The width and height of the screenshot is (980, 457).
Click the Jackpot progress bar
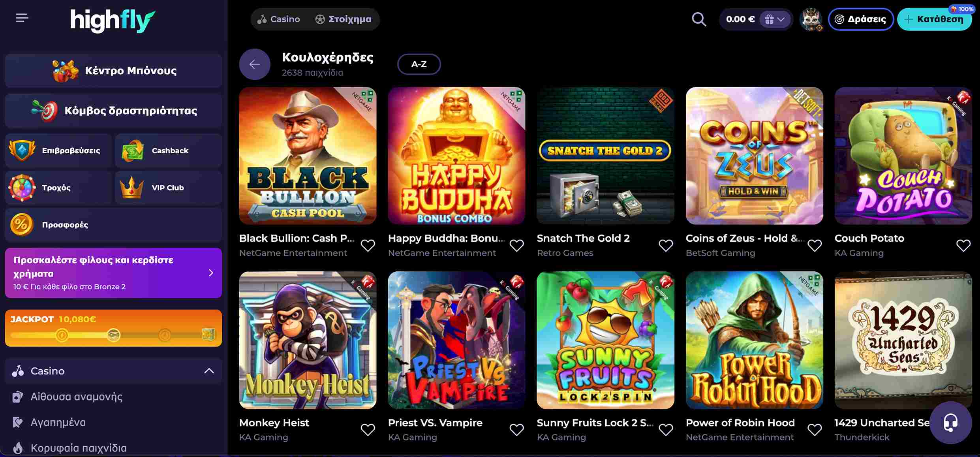point(113,335)
